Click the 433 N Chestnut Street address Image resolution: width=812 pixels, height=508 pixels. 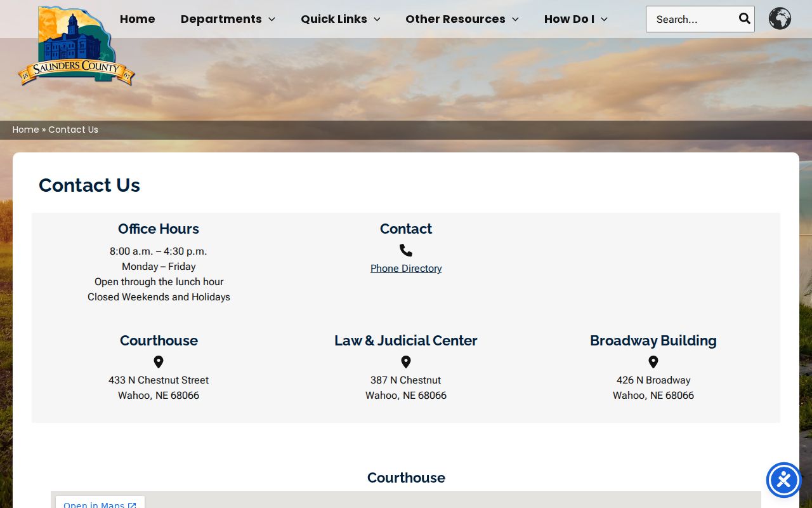pos(159,380)
